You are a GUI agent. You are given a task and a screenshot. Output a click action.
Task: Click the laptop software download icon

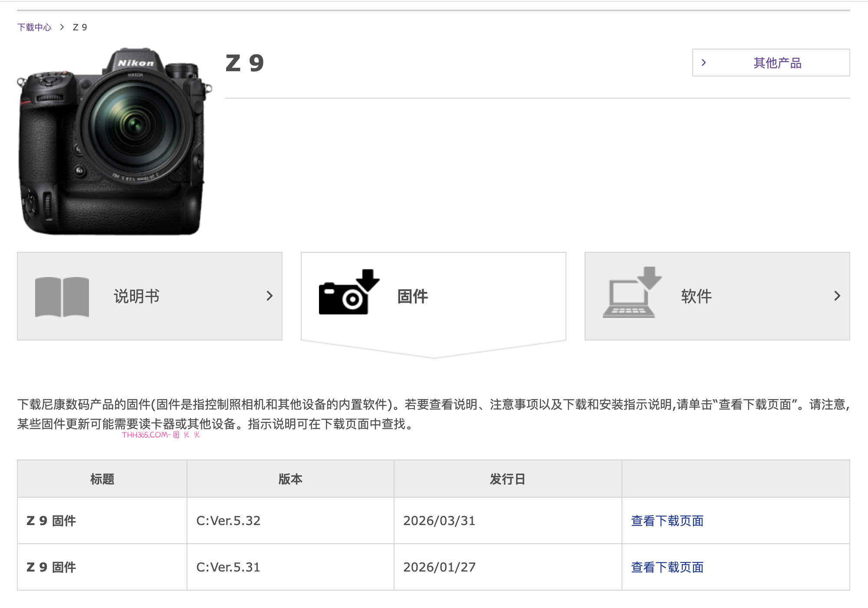(x=632, y=292)
